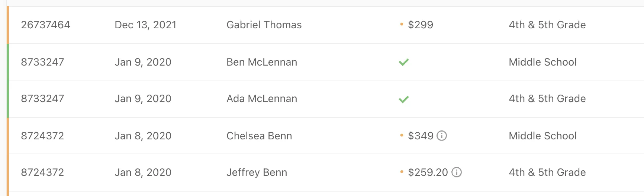Select Jeffrey Benn's row name
The height and width of the screenshot is (196, 644).
point(257,173)
